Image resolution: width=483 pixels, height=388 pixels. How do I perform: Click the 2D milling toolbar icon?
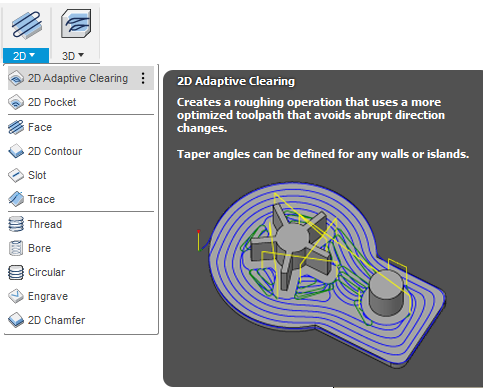tap(27, 24)
